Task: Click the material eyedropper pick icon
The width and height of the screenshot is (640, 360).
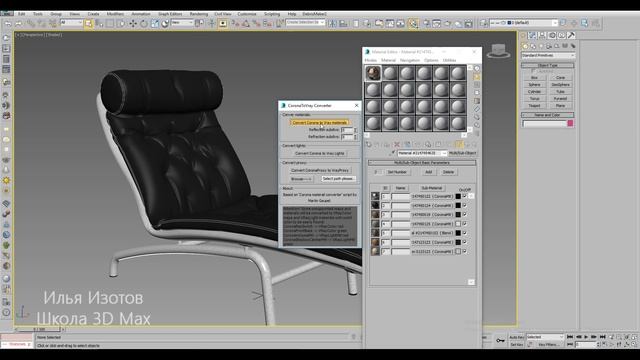Action: click(x=392, y=153)
